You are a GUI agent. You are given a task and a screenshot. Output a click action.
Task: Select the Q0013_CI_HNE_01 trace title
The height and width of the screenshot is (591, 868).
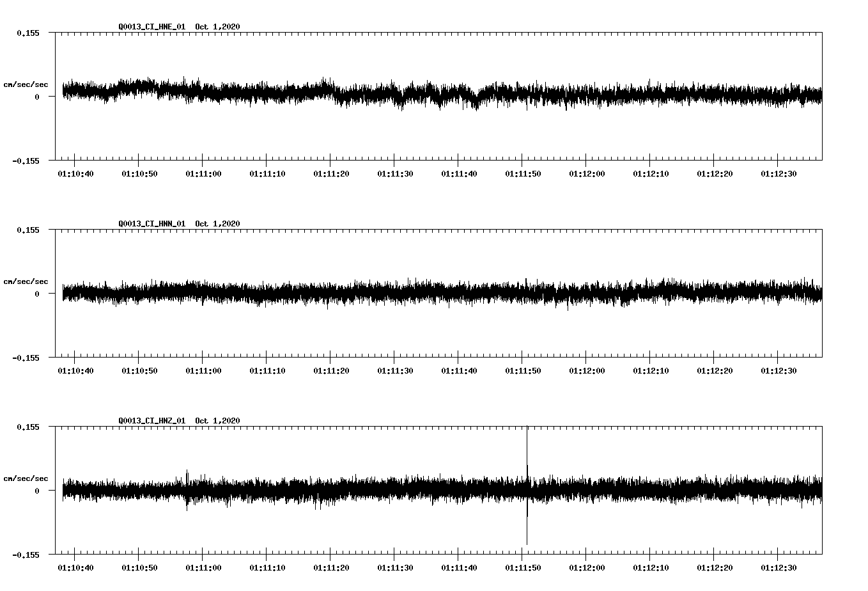(x=151, y=27)
